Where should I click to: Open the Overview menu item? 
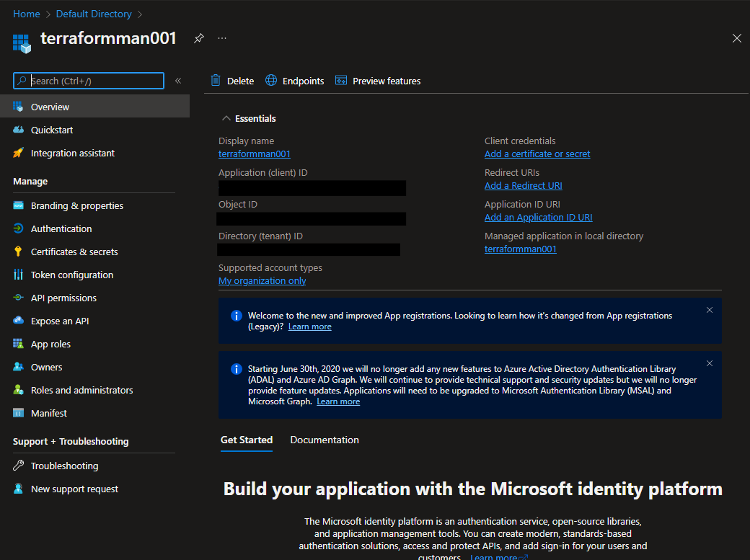click(x=94, y=107)
